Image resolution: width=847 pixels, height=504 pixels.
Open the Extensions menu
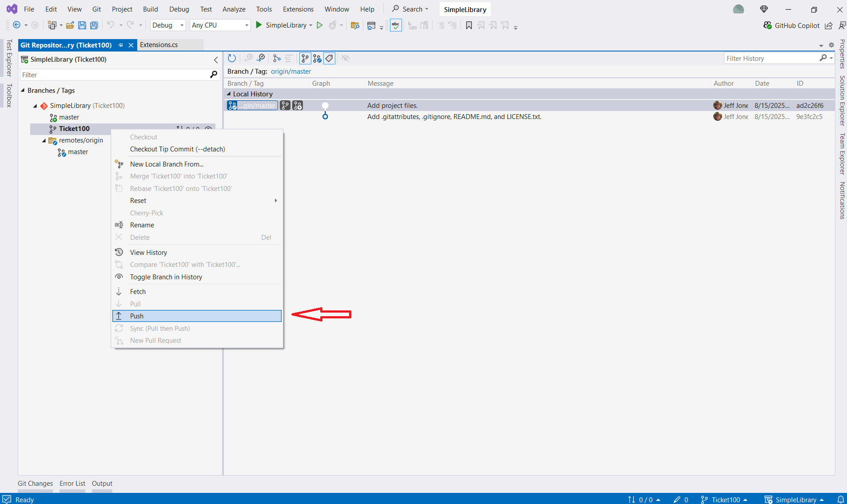298,9
